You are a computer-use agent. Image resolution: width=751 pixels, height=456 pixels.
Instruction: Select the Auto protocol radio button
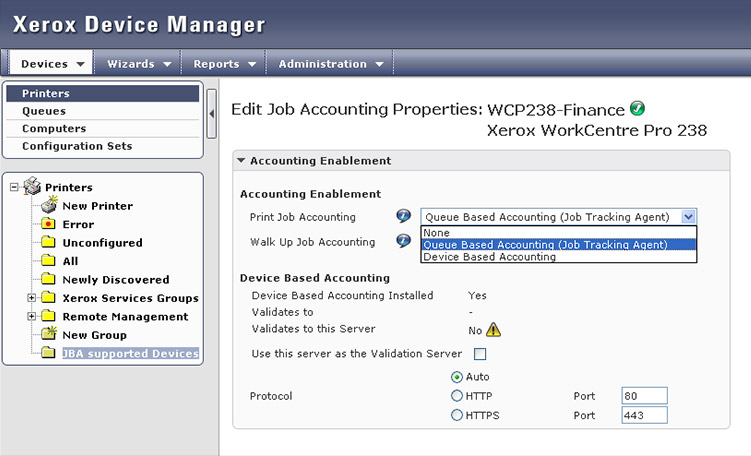click(457, 377)
